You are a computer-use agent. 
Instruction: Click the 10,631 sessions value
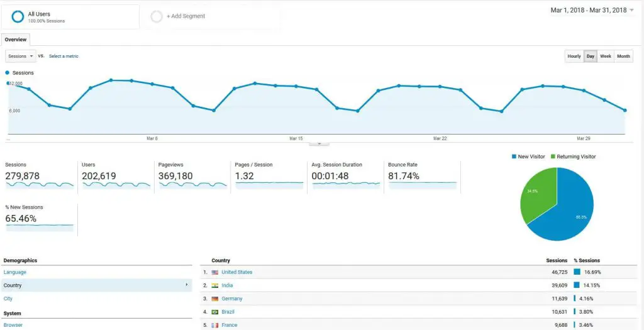[560, 312]
